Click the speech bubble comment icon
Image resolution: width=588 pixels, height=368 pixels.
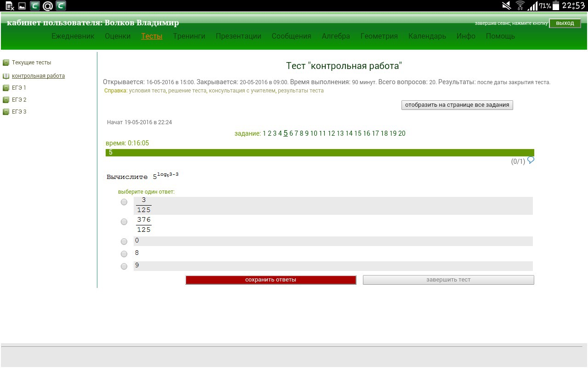coord(531,160)
